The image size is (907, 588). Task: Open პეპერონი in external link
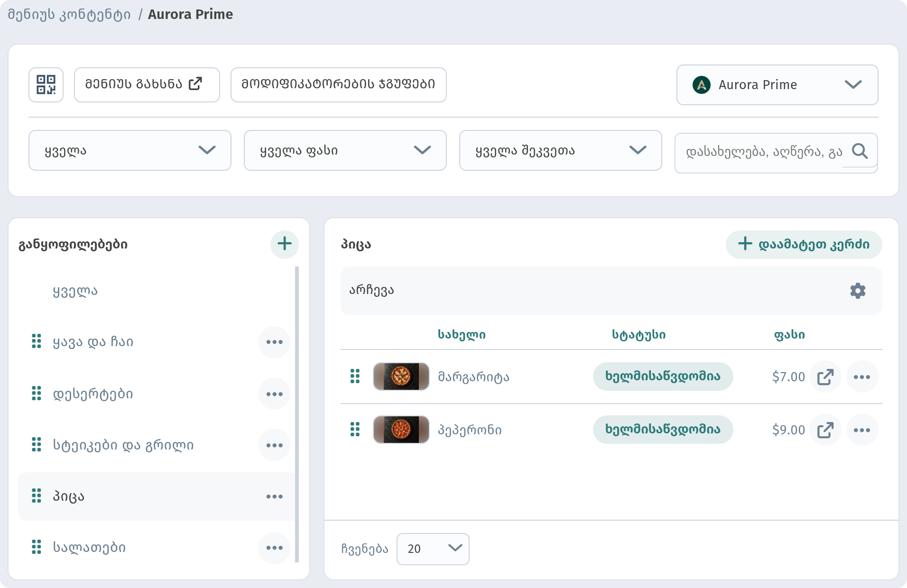tap(825, 430)
